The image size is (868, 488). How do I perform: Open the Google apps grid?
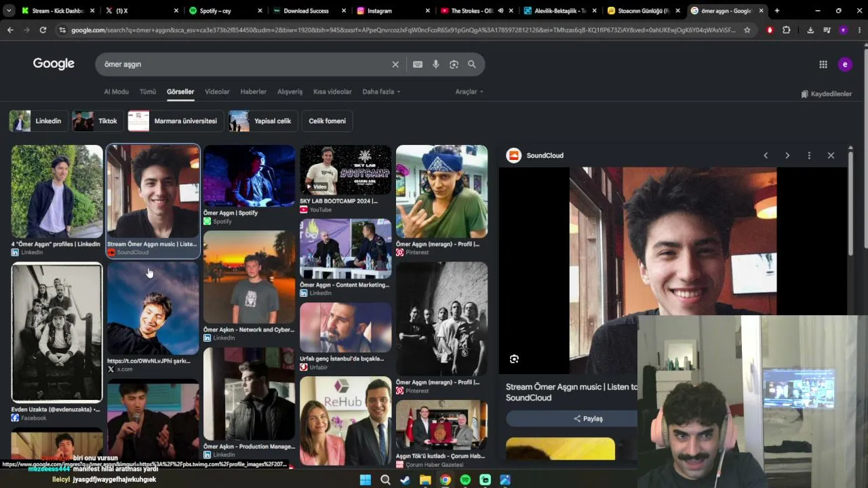[823, 64]
